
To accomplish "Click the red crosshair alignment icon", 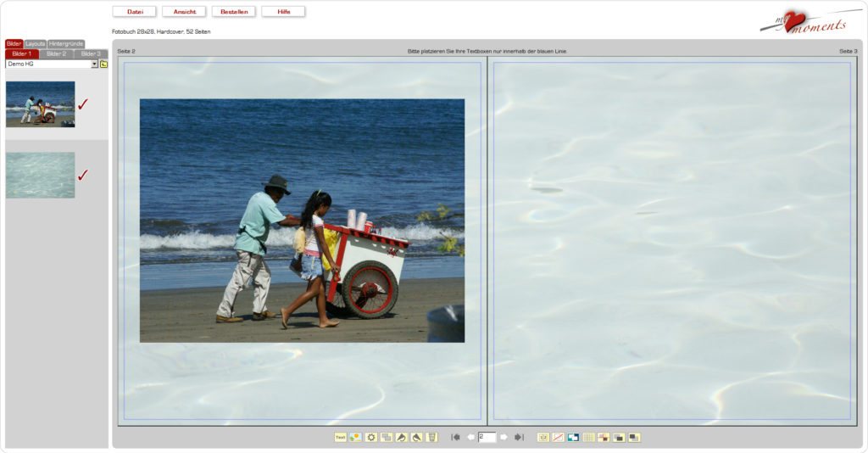I will click(x=604, y=438).
